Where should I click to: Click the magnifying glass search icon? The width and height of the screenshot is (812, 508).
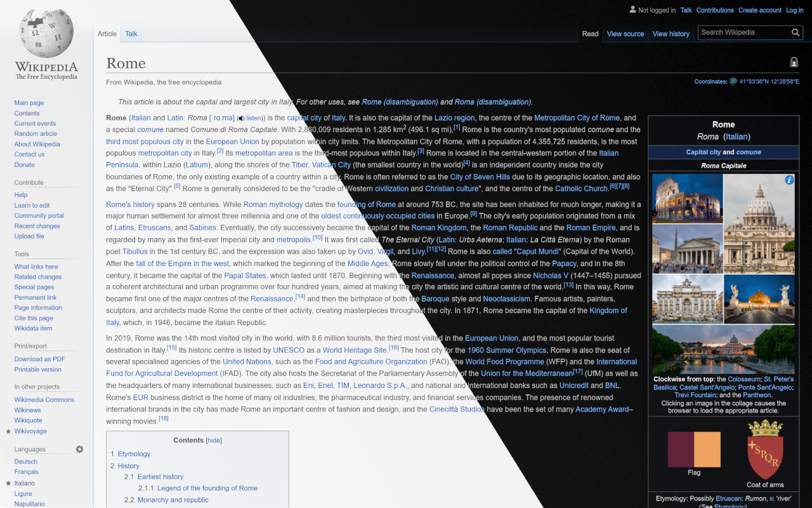(796, 32)
